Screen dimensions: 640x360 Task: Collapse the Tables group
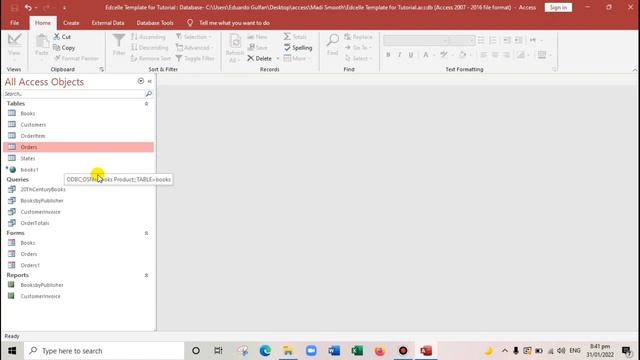(x=146, y=104)
